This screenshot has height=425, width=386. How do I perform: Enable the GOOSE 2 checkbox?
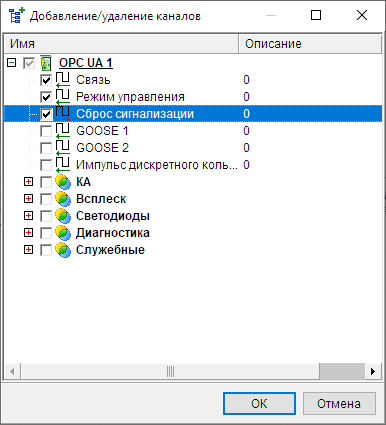pos(46,148)
